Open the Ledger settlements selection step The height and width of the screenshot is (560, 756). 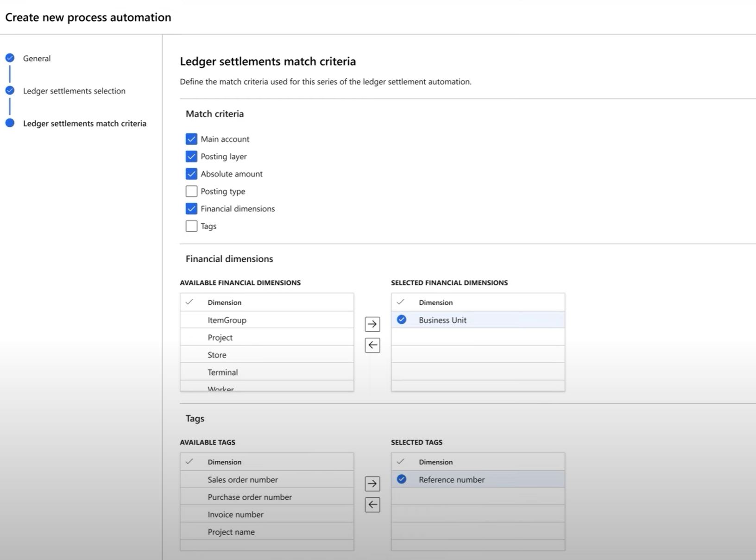74,91
